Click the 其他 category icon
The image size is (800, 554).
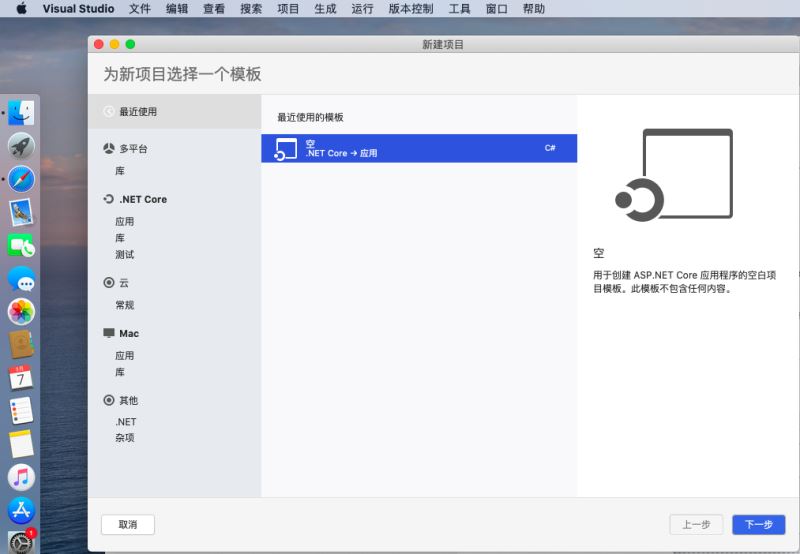[x=109, y=400]
